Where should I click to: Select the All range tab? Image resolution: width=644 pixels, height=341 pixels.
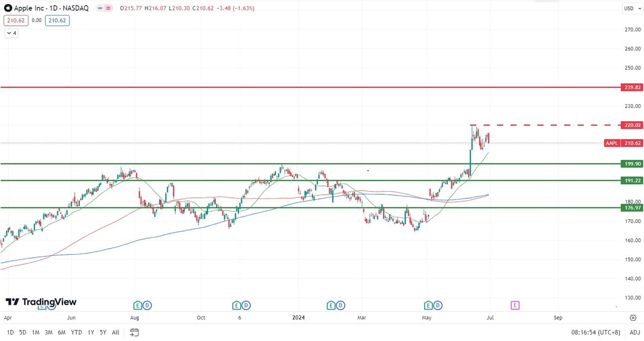point(116,332)
